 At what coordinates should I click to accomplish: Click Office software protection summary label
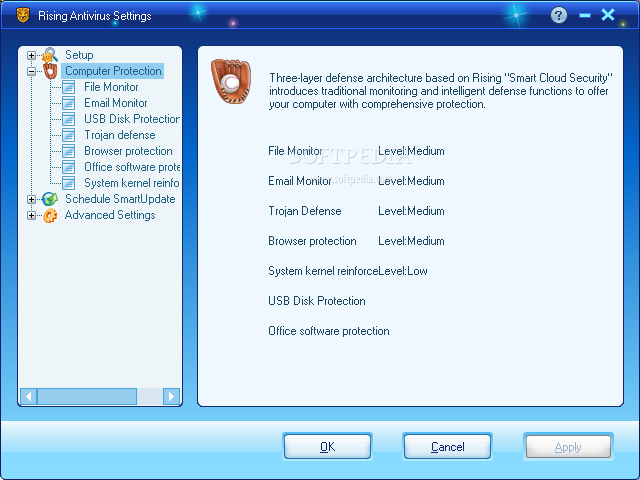coord(329,331)
